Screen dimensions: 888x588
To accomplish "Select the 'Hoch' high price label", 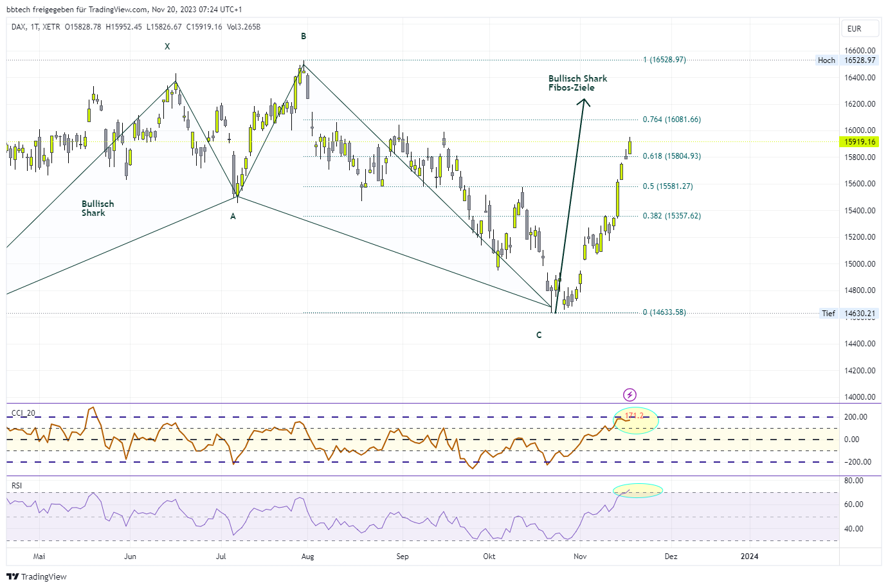I will tap(826, 60).
